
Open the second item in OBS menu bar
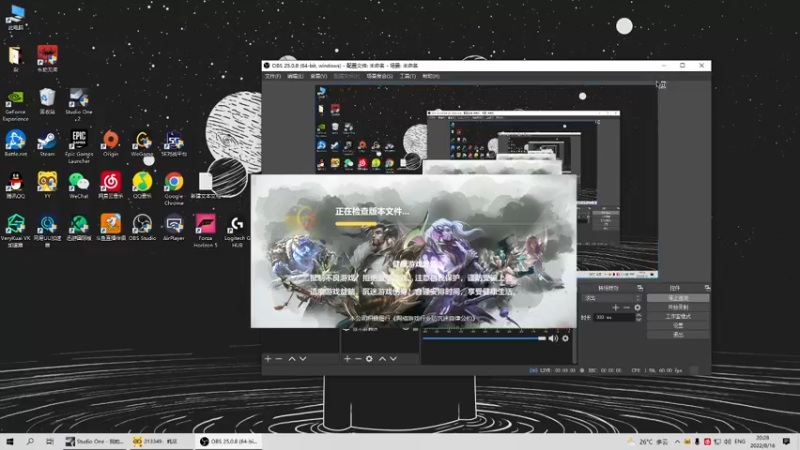pyautogui.click(x=295, y=77)
